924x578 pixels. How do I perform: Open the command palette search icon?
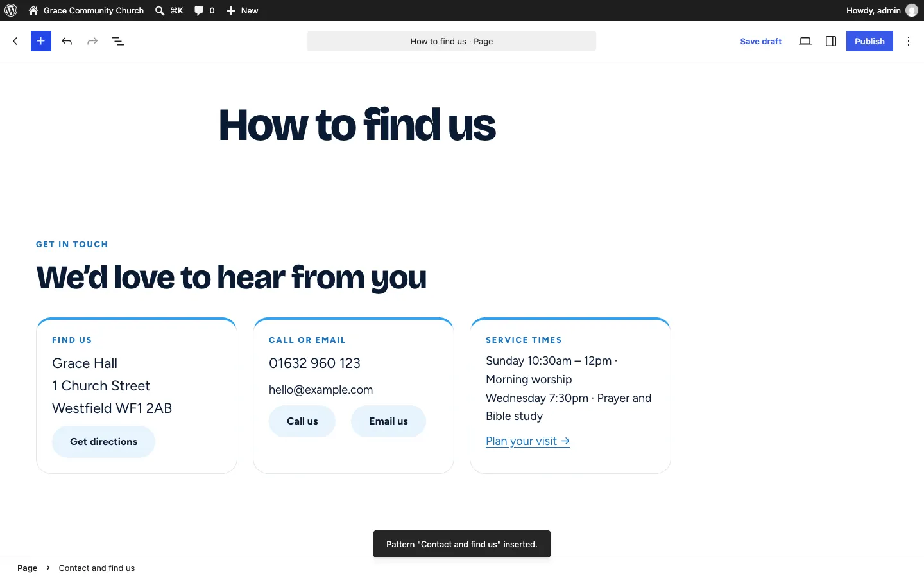click(x=160, y=10)
